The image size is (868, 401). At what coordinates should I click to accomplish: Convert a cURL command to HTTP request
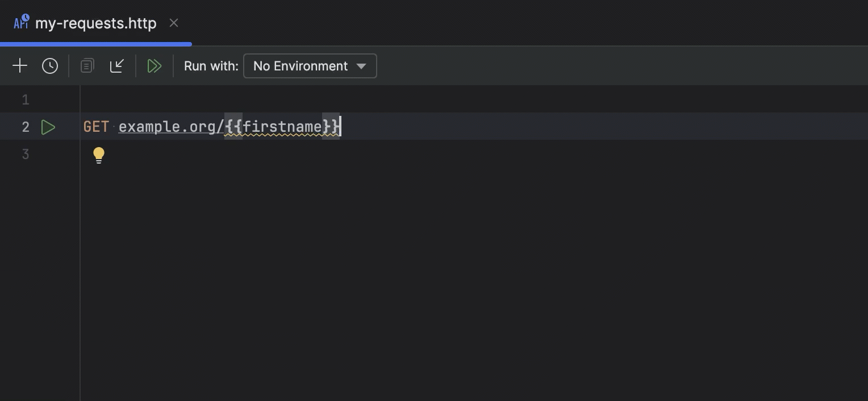click(x=117, y=65)
